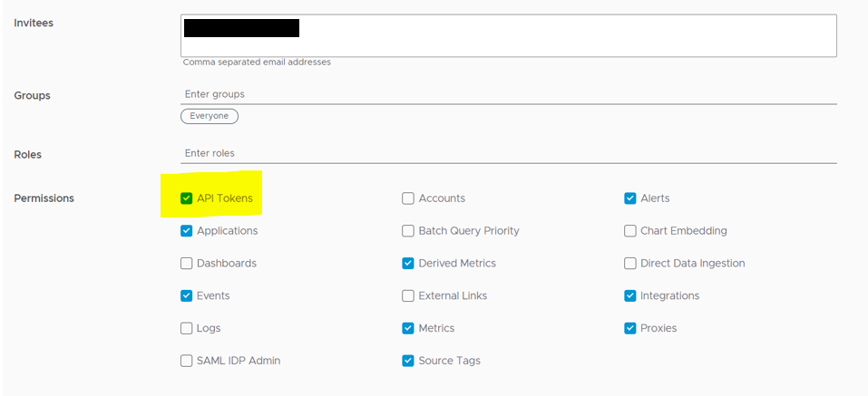Untick the Events permission checkbox
This screenshot has height=396, width=868.
point(187,295)
